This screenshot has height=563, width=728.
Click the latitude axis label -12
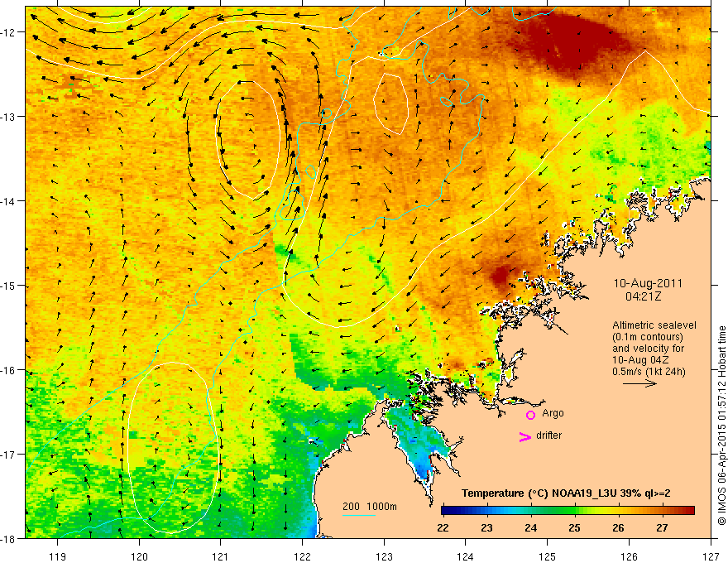[9, 32]
